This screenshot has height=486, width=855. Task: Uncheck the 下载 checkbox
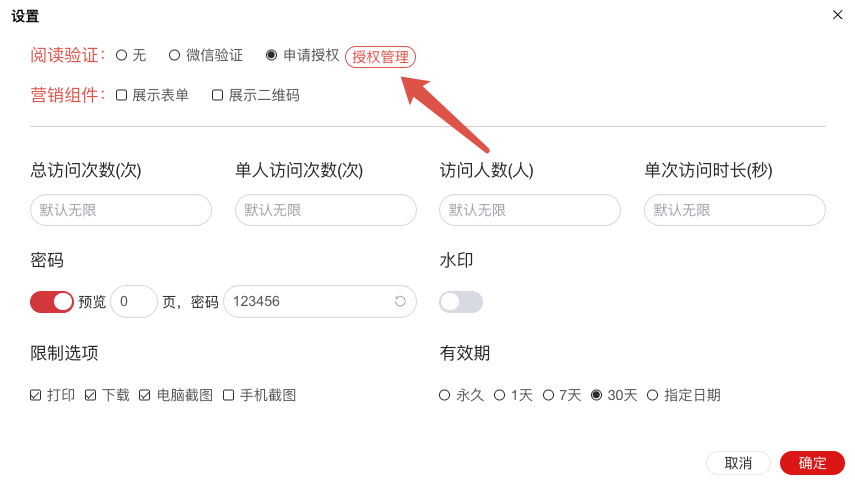pos(91,395)
